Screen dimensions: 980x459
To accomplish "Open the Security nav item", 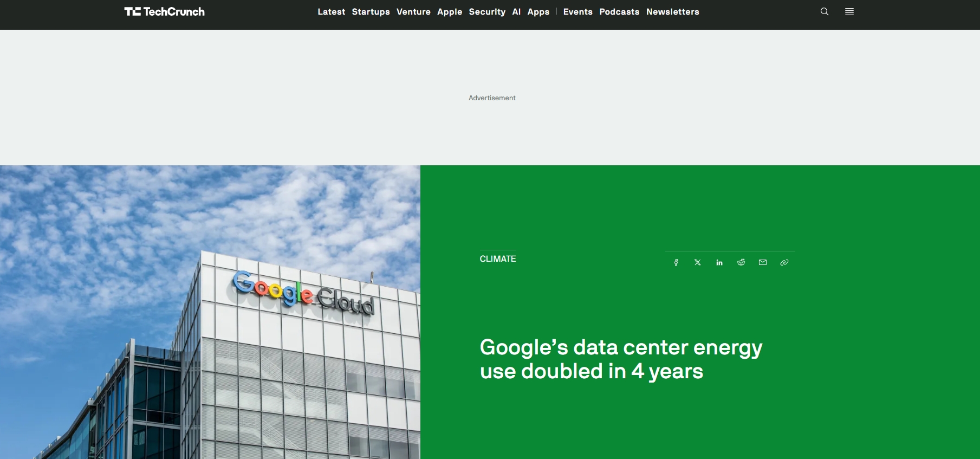I will coord(487,11).
